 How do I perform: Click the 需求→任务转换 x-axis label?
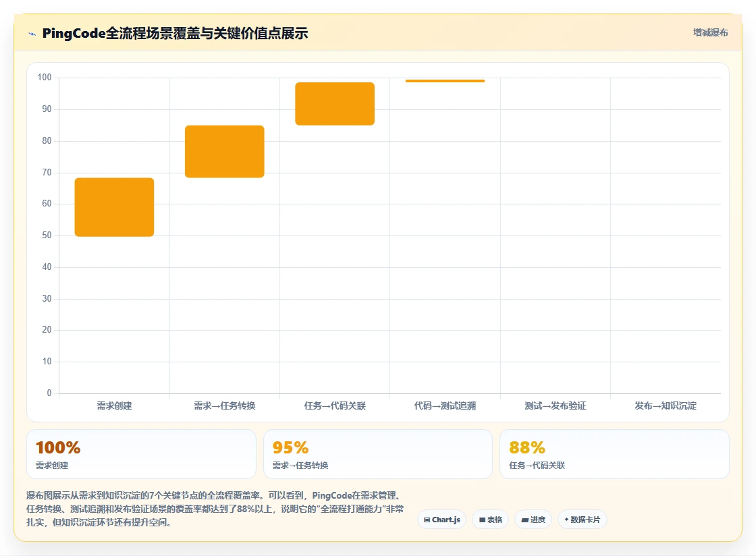click(225, 406)
